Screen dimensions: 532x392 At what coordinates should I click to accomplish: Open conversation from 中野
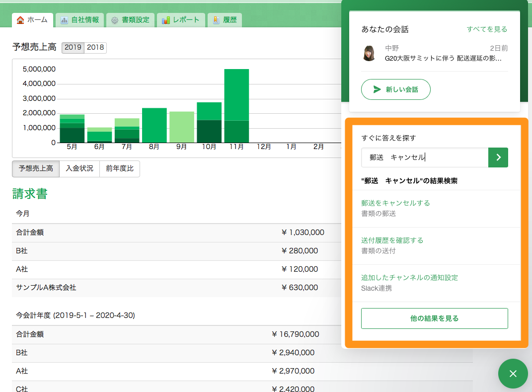[x=435, y=54]
